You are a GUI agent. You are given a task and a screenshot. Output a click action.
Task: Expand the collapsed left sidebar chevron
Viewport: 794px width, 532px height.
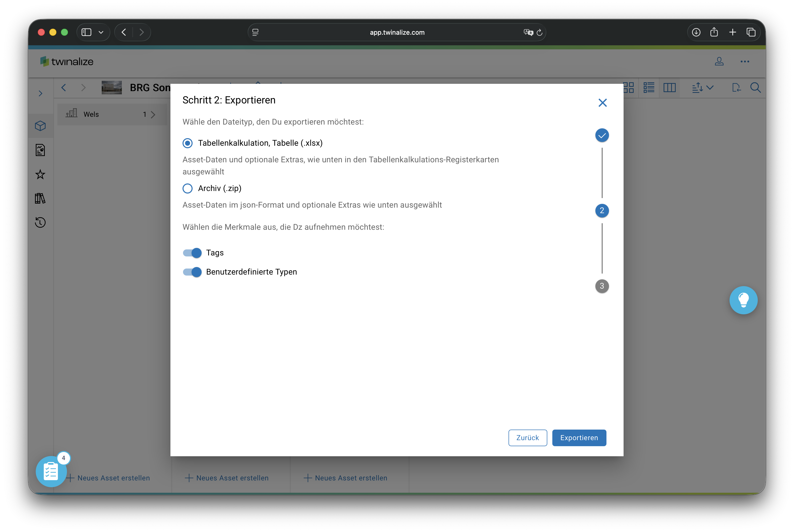click(x=40, y=93)
